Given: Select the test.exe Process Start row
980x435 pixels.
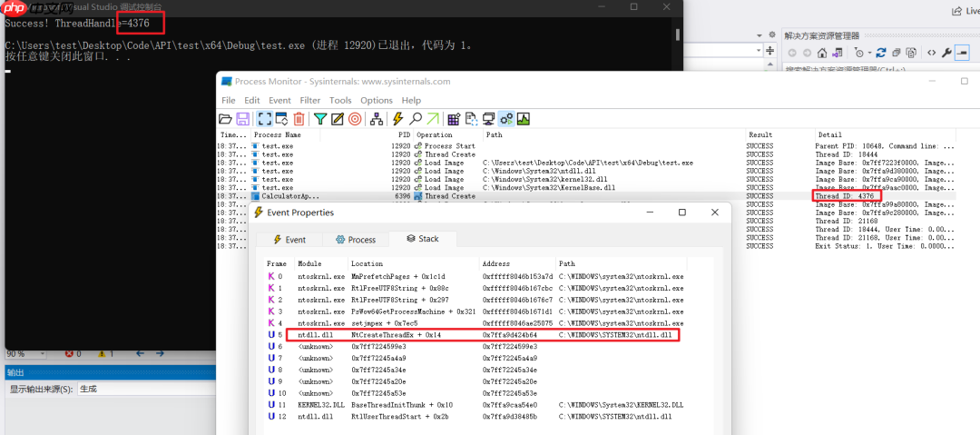Looking at the screenshot, I should 586,146.
